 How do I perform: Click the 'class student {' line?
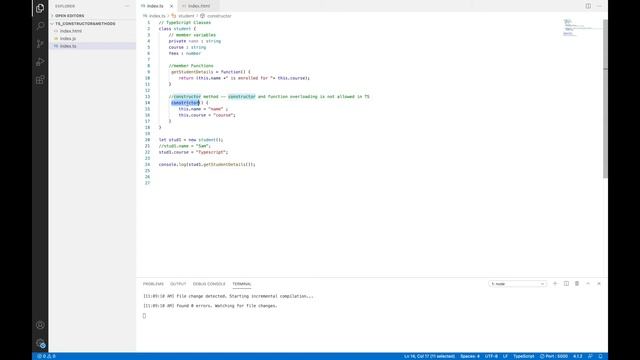coord(177,29)
